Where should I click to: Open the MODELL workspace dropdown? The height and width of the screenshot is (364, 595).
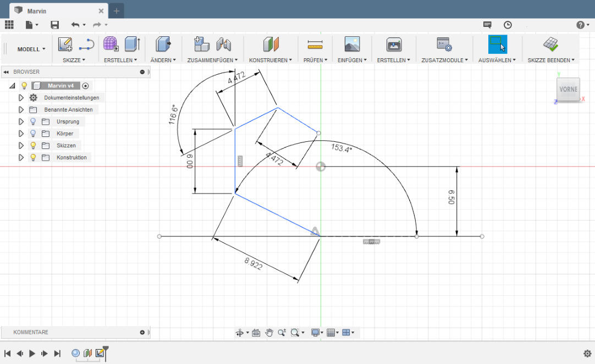coord(31,49)
